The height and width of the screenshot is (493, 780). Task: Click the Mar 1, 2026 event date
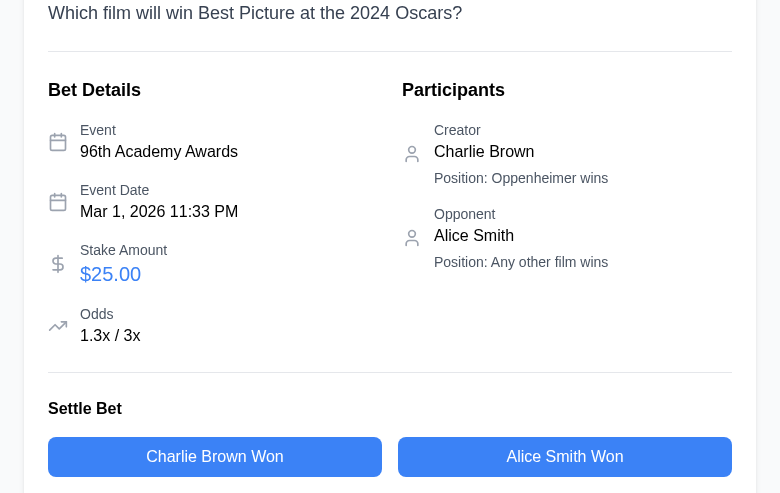click(159, 212)
